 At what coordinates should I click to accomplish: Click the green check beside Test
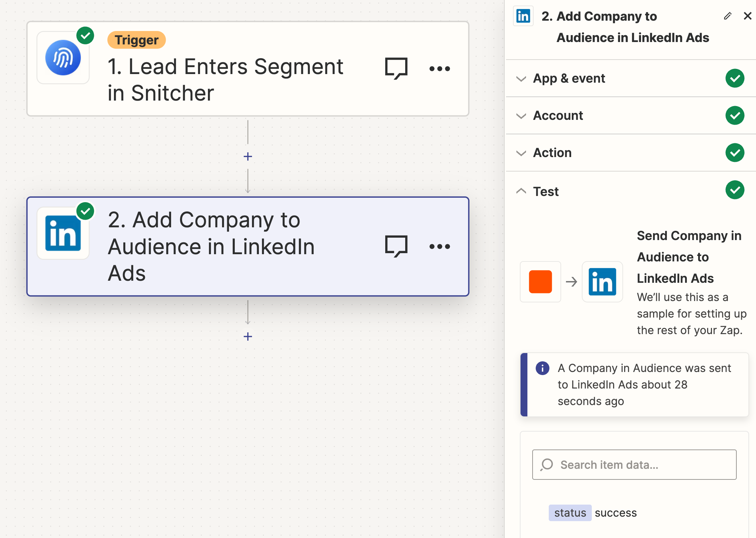(x=735, y=190)
